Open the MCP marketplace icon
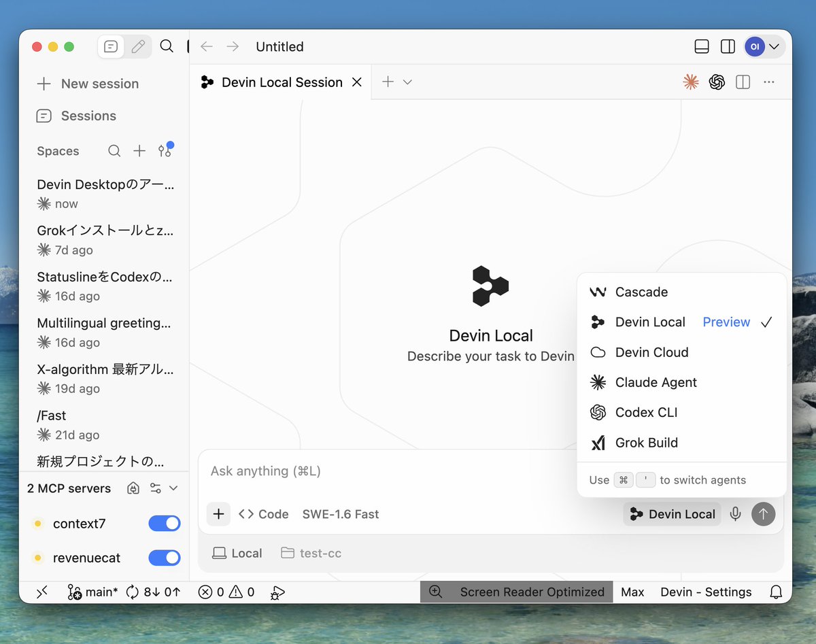Viewport: 816px width, 644px height. (134, 488)
